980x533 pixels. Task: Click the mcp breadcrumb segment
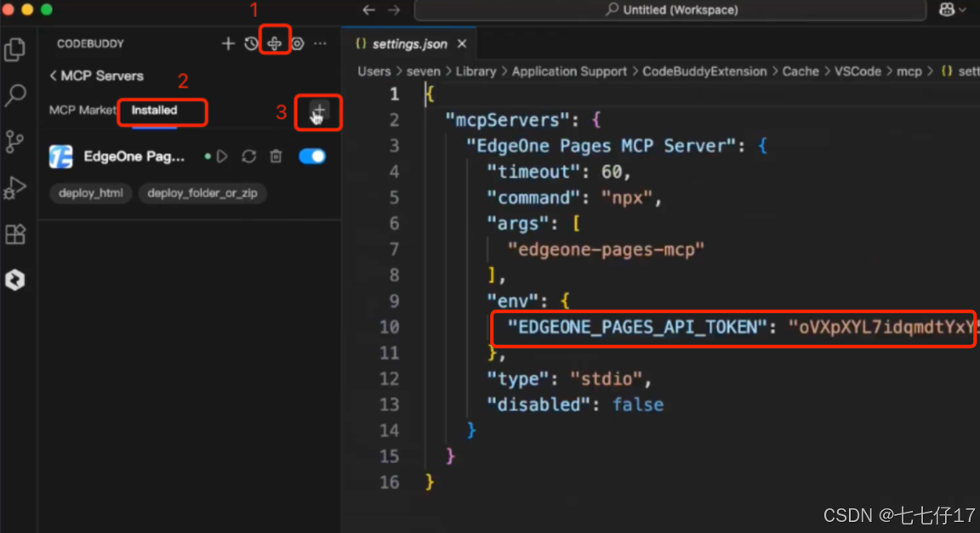tap(909, 71)
